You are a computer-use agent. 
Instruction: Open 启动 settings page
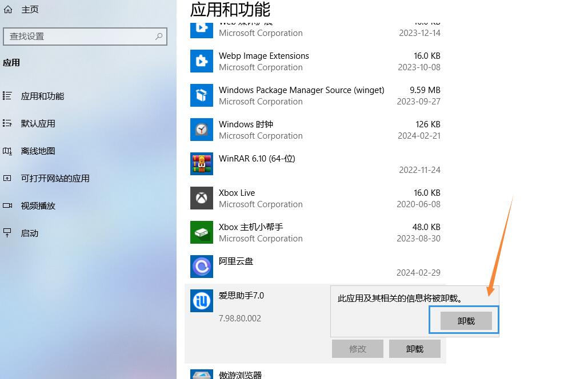tap(30, 233)
